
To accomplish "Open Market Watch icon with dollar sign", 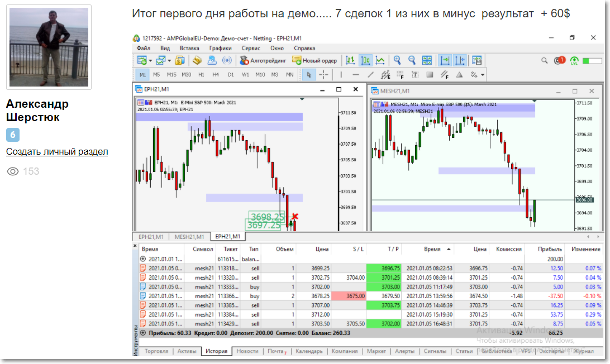I will pos(180,60).
